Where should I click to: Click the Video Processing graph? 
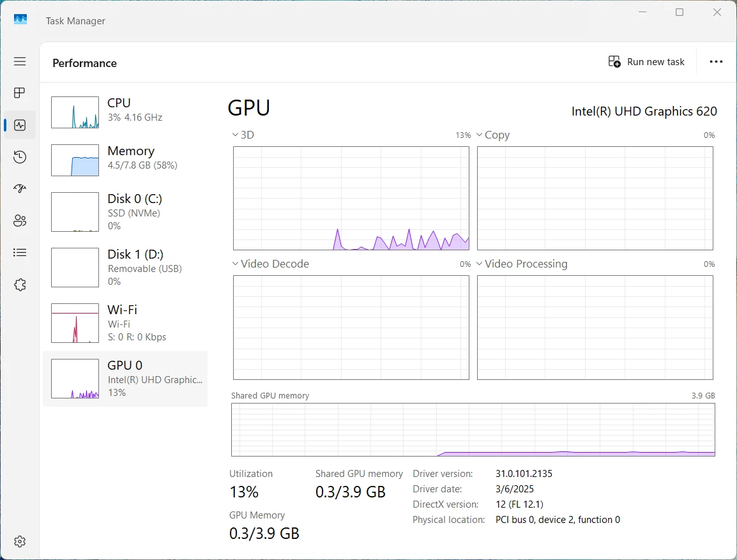pyautogui.click(x=595, y=328)
